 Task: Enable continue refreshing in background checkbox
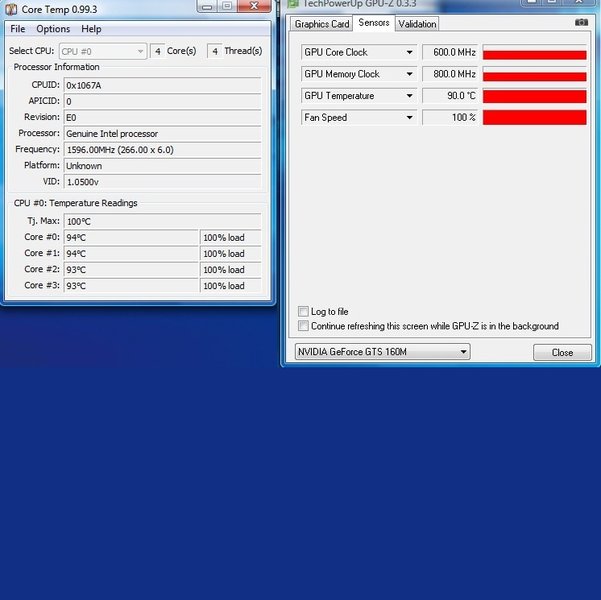click(x=303, y=326)
